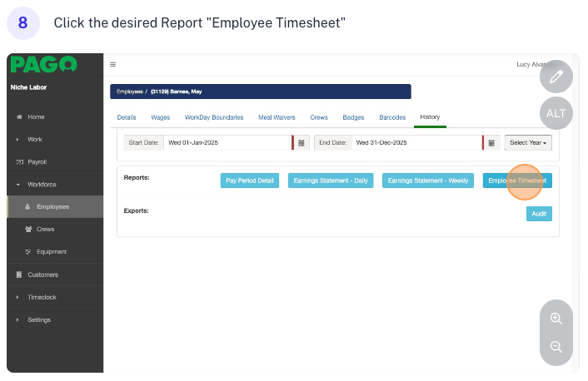Expand the Work sidebar section
The width and height of the screenshot is (588, 381).
pos(34,139)
